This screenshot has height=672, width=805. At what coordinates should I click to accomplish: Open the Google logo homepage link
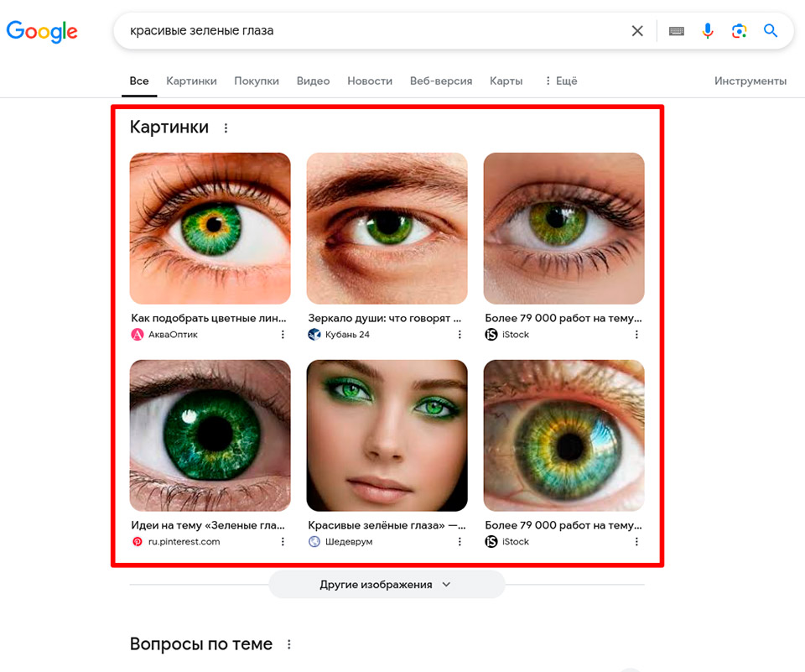click(x=42, y=31)
